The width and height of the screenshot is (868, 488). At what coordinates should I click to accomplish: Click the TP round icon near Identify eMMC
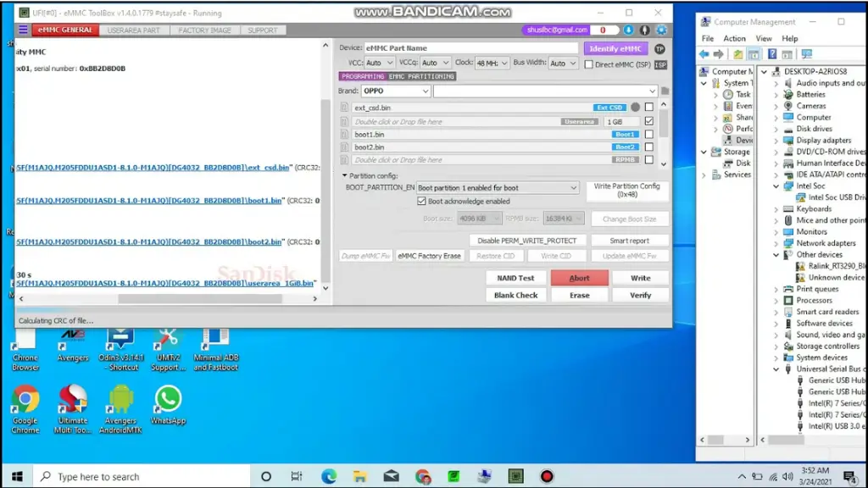tap(659, 48)
